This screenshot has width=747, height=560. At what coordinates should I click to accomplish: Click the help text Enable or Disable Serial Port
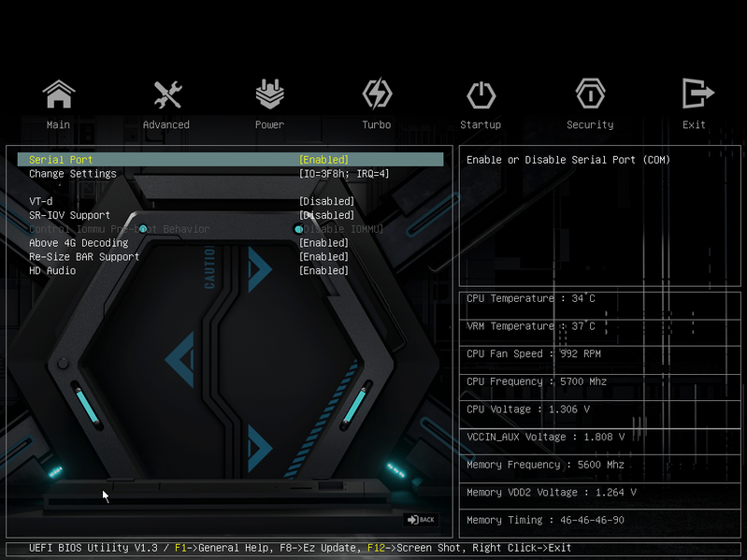pos(568,160)
